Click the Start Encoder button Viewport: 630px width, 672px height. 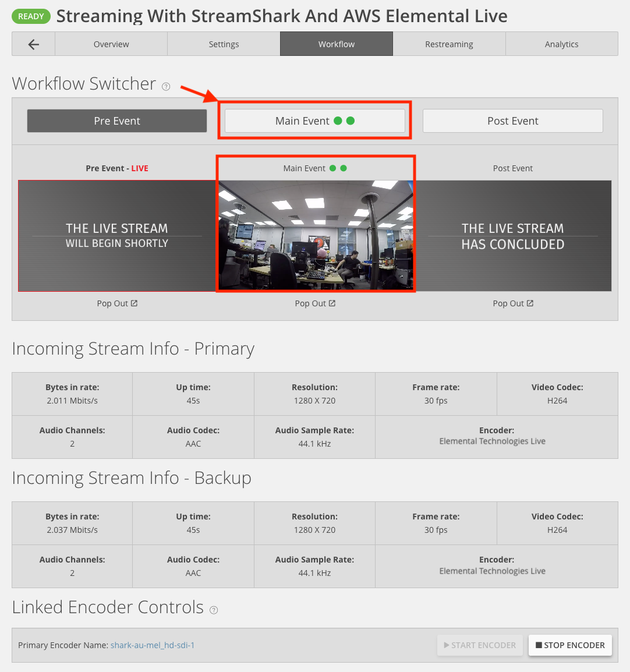[x=480, y=645]
